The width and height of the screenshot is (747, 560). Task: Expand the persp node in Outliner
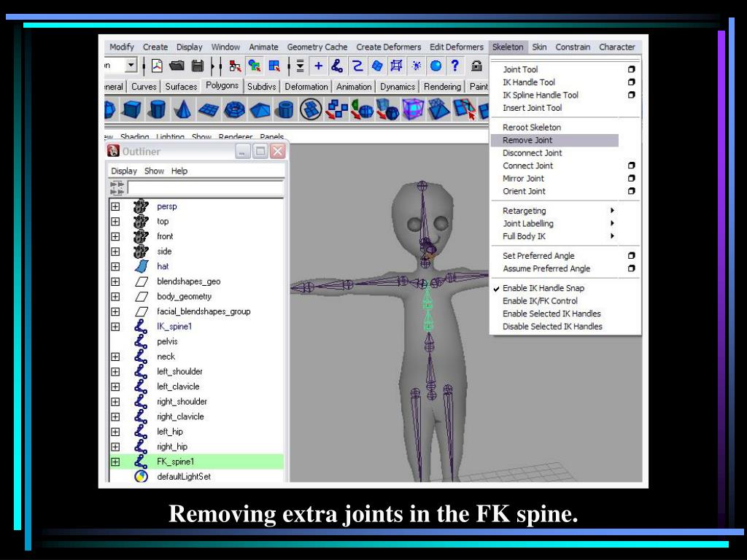(x=115, y=206)
